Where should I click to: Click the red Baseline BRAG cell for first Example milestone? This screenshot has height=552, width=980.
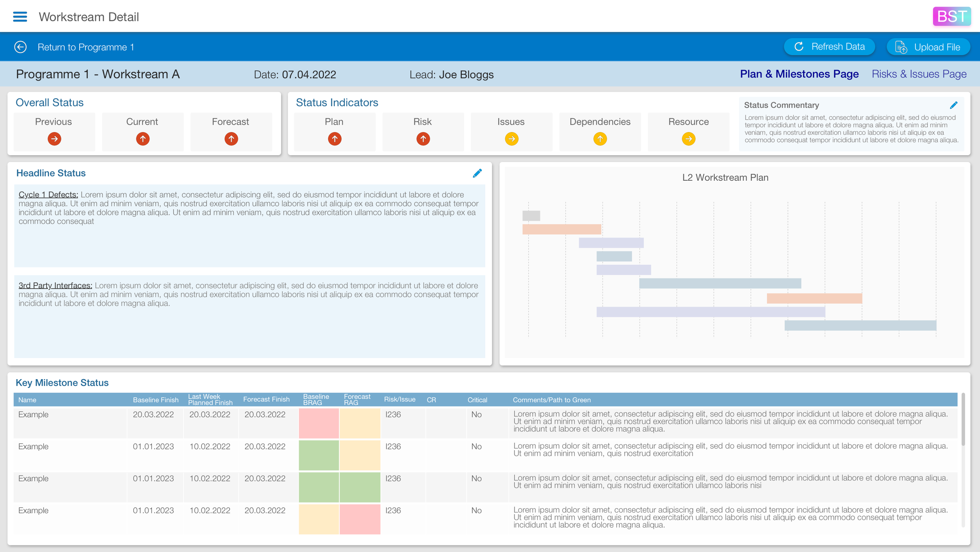tap(319, 423)
